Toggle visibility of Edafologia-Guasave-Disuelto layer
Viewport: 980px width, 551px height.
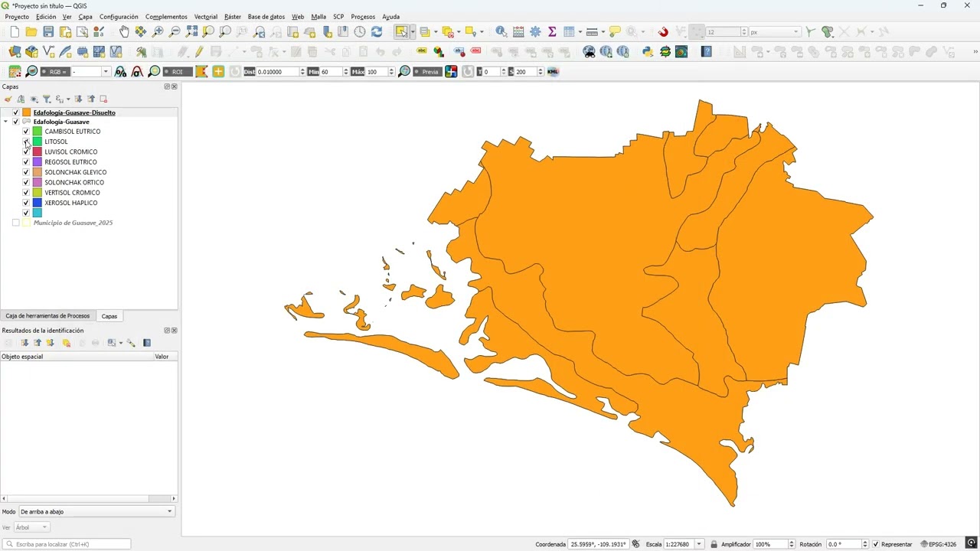pyautogui.click(x=15, y=112)
